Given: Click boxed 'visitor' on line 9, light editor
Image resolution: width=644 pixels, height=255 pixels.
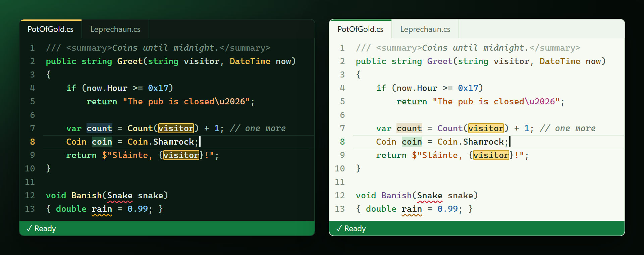Looking at the screenshot, I should click(491, 155).
